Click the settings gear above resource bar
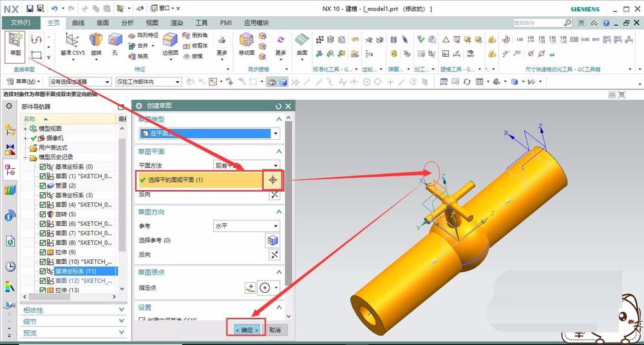The image size is (644, 345). pos(9,106)
